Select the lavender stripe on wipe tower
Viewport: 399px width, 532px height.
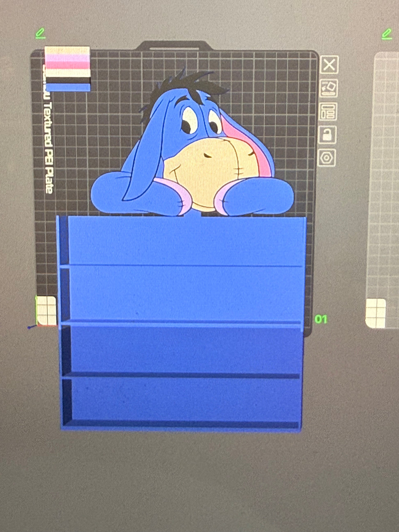point(67,58)
